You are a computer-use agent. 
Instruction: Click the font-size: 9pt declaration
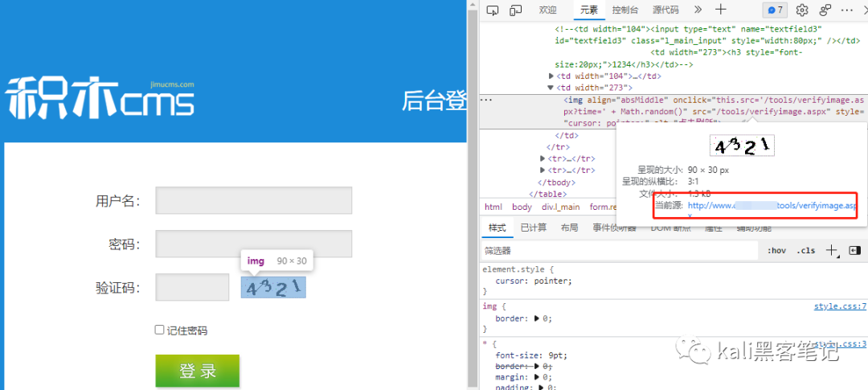[531, 355]
